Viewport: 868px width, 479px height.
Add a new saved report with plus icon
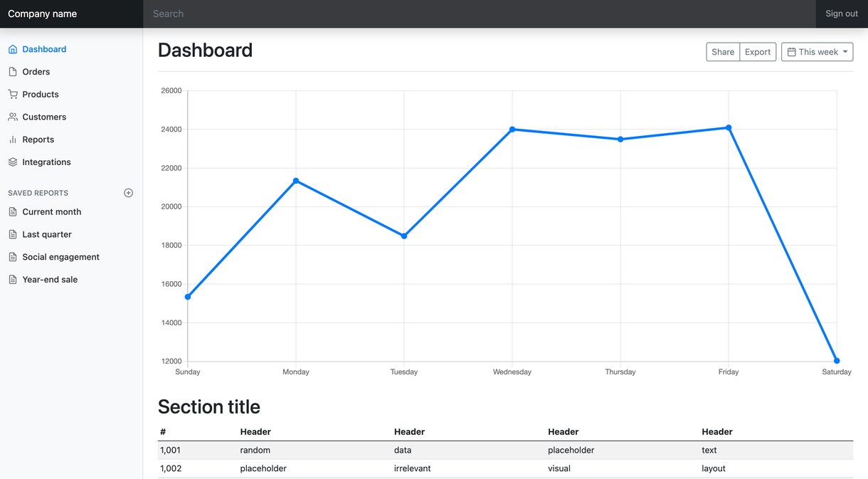pos(129,193)
